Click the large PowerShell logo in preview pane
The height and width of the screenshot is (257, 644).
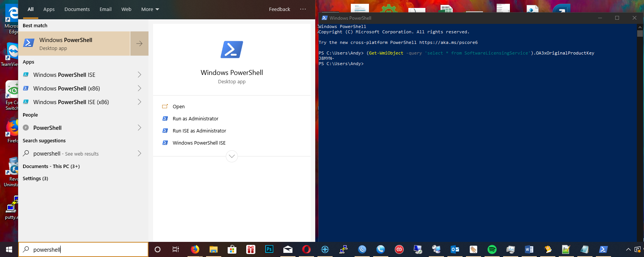point(232,50)
